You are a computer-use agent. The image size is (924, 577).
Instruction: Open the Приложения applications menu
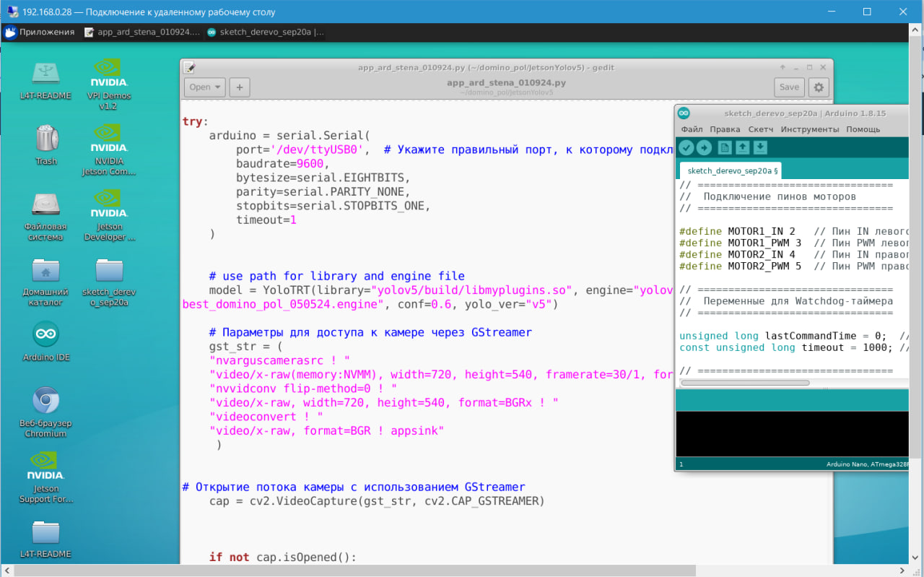pos(40,32)
